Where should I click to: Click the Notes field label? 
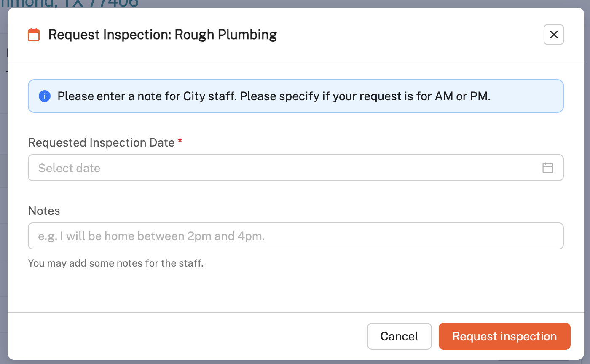click(x=44, y=211)
